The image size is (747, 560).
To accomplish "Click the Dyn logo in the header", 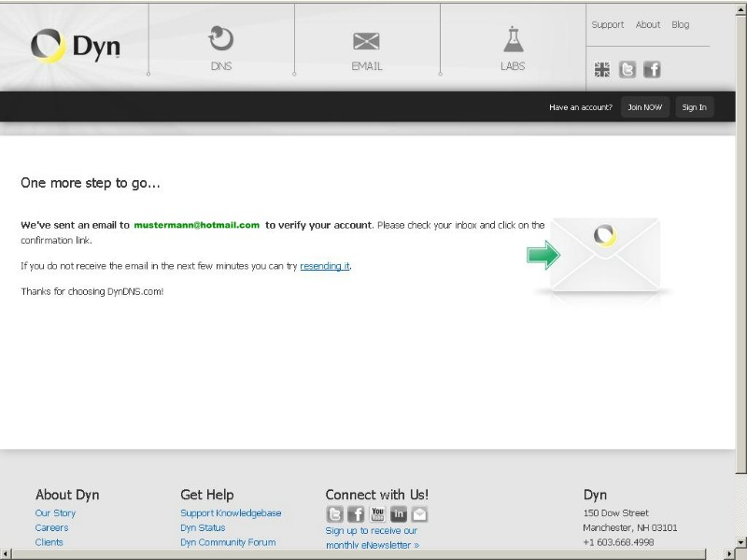I will [75, 47].
